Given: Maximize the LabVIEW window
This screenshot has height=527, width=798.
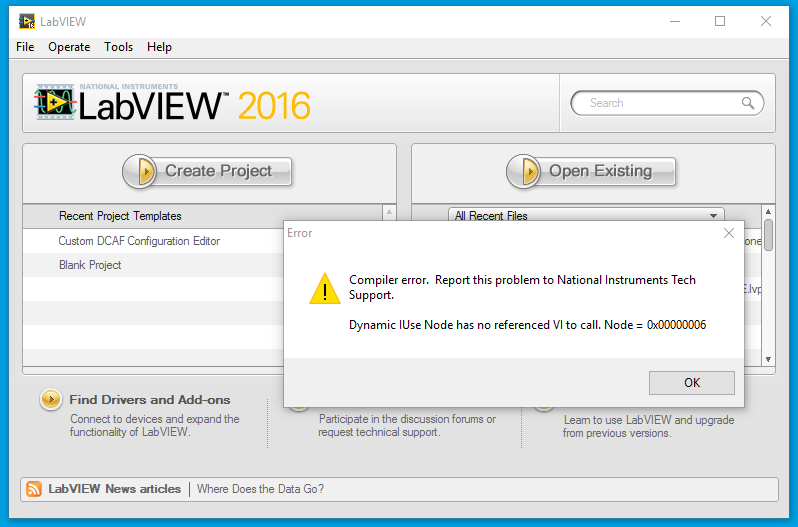Looking at the screenshot, I should pyautogui.click(x=720, y=21).
